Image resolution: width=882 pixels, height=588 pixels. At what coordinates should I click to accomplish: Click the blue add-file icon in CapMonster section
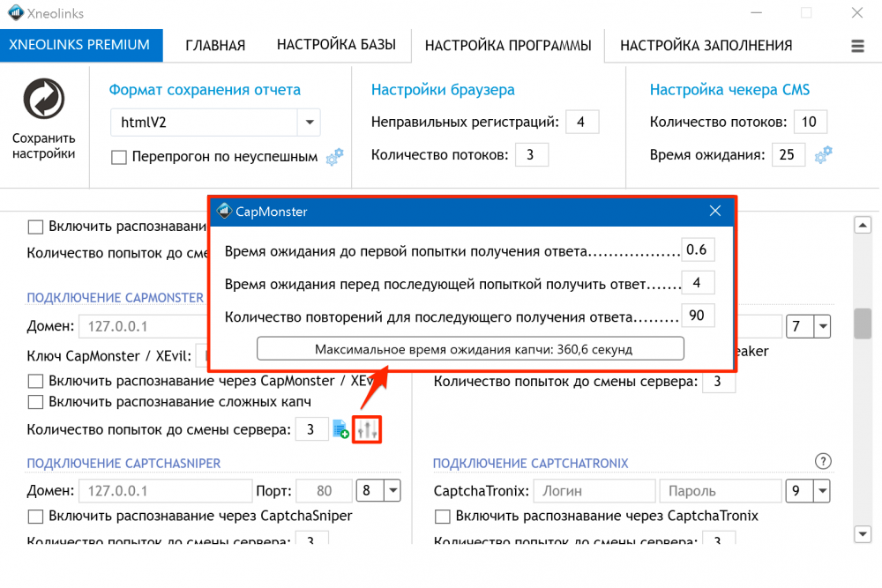(x=340, y=429)
